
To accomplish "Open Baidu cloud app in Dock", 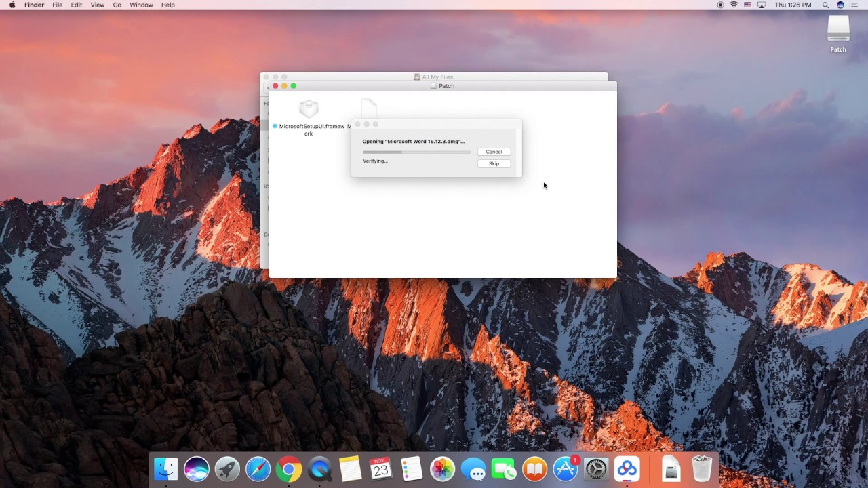I will click(627, 469).
